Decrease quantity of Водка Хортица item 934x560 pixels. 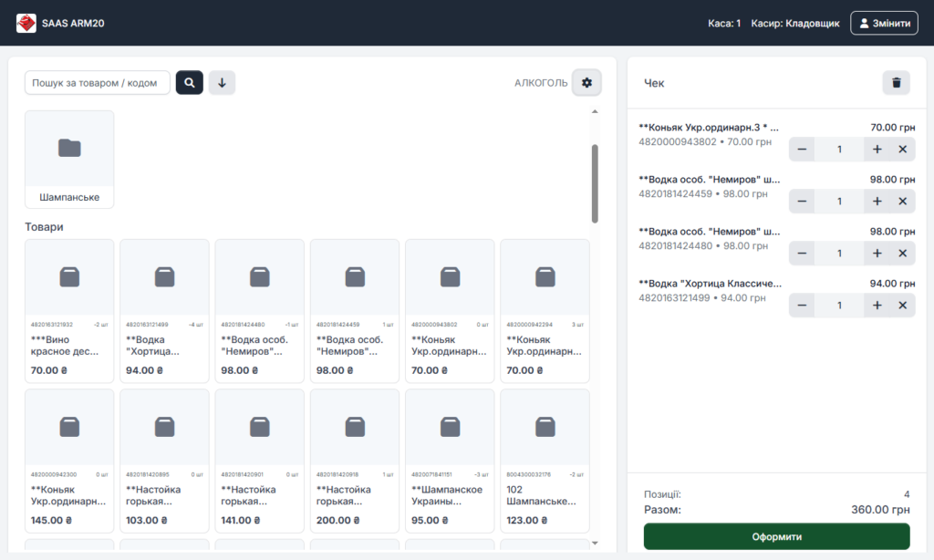802,306
